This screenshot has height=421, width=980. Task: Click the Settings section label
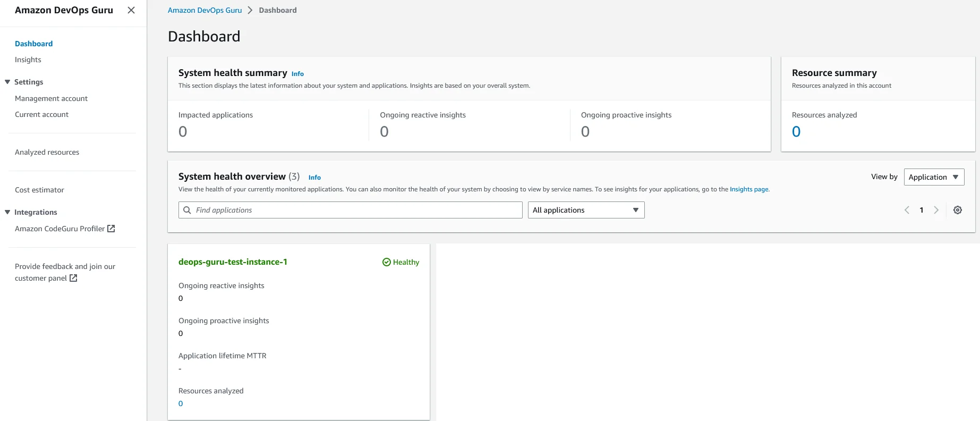[29, 82]
